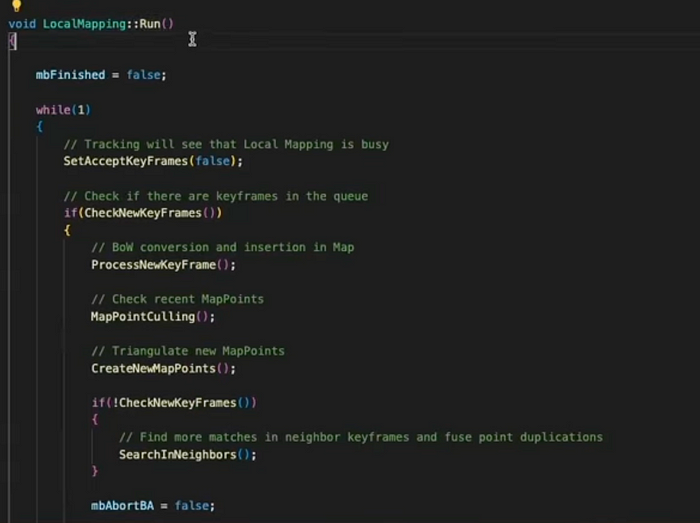Click 'CheckNewKeyFrames' in the first if statement

tap(143, 213)
